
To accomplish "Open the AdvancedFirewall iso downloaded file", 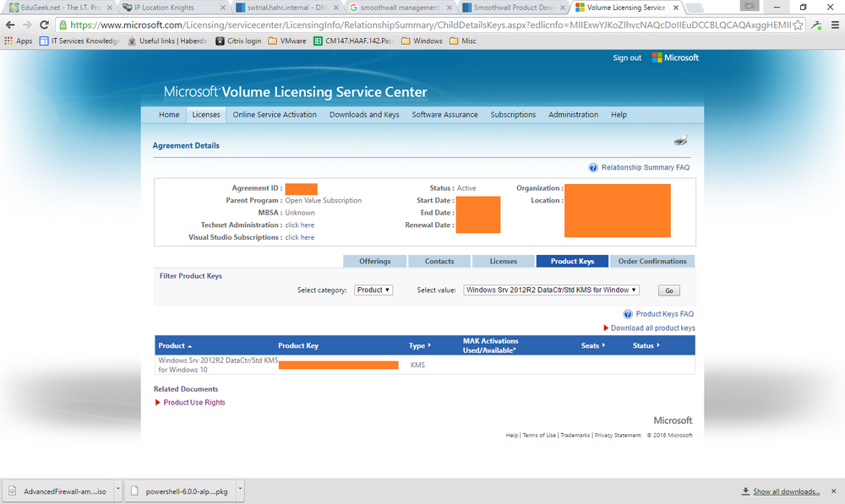I will (58, 491).
